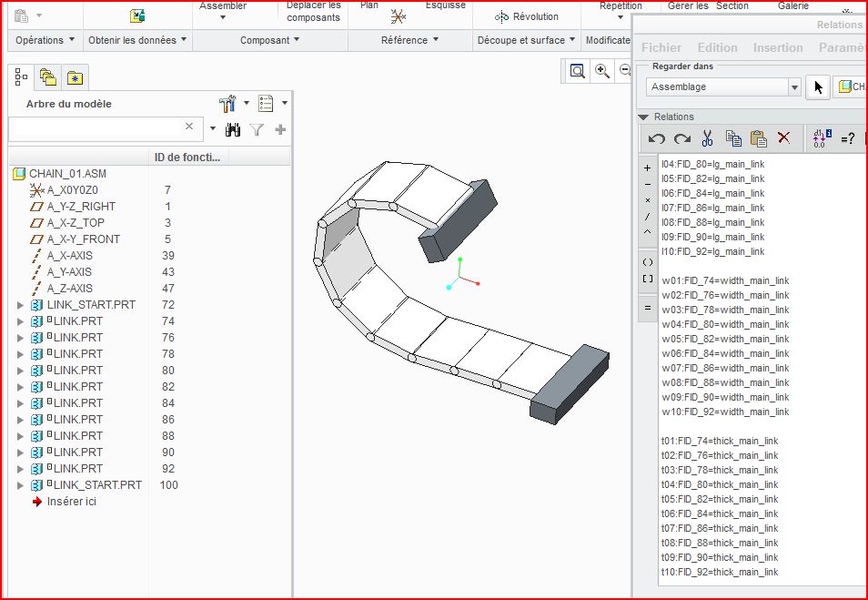Open Fichier menu in Relations window
This screenshot has width=868, height=600.
coord(661,47)
